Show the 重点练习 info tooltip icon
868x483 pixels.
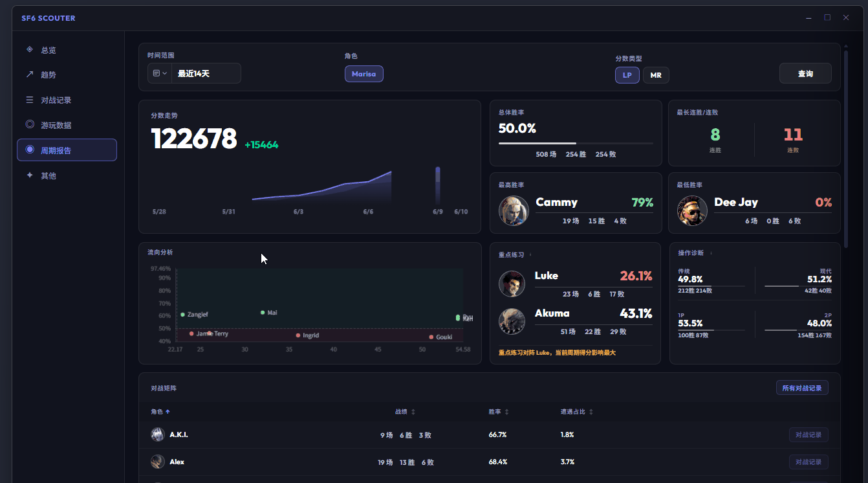pos(530,254)
